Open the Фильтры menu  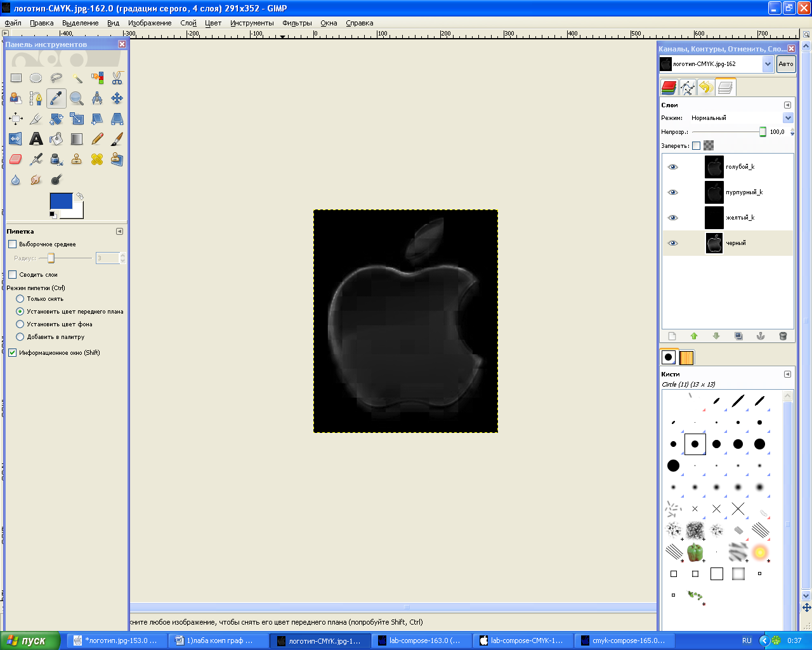click(297, 23)
